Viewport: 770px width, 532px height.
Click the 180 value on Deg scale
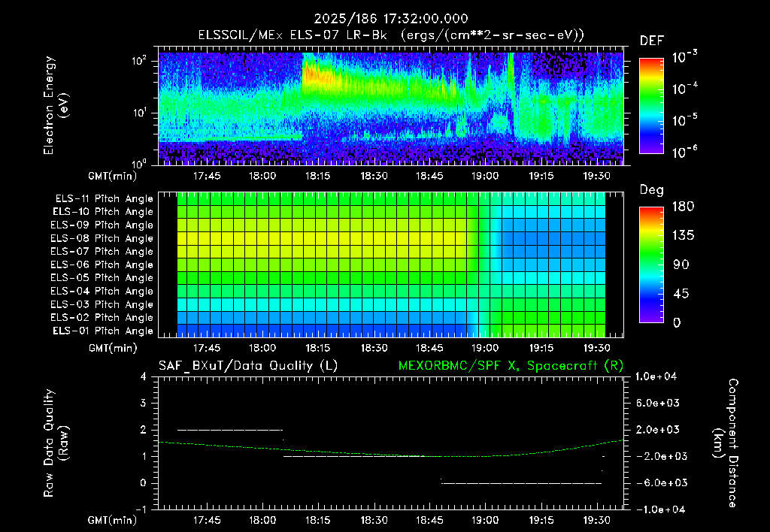click(683, 207)
